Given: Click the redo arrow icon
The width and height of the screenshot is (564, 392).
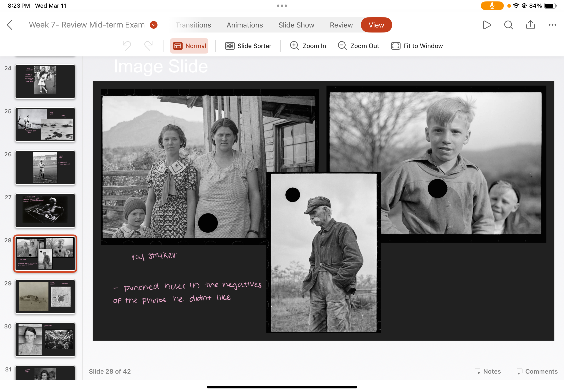Looking at the screenshot, I should (x=148, y=46).
